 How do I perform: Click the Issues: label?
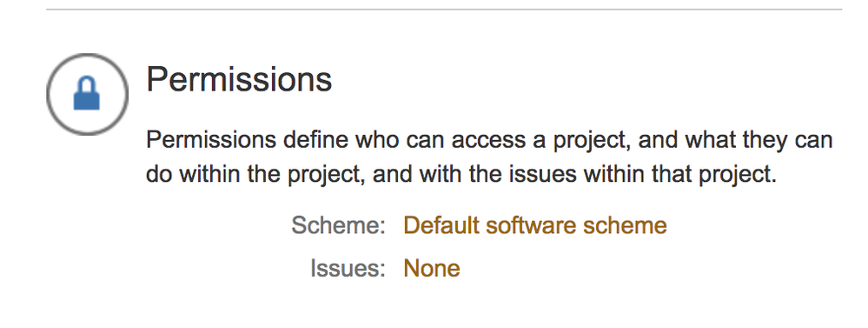coord(348,268)
